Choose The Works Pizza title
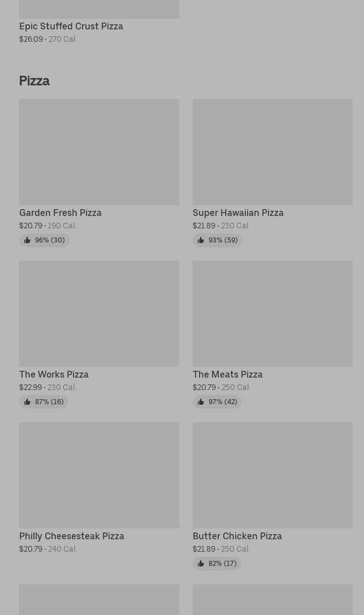The image size is (364, 615). point(54,374)
